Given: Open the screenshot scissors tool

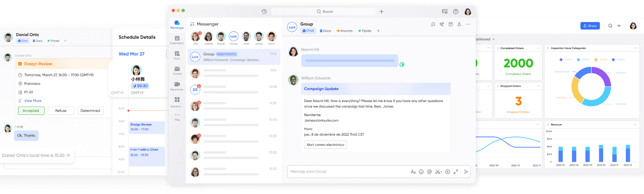Looking at the screenshot, I should 438,172.
